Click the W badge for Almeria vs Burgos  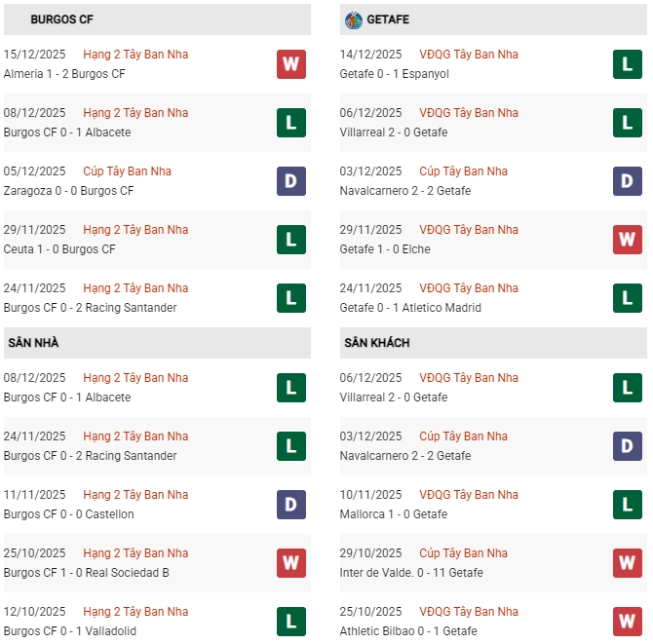pos(290,64)
